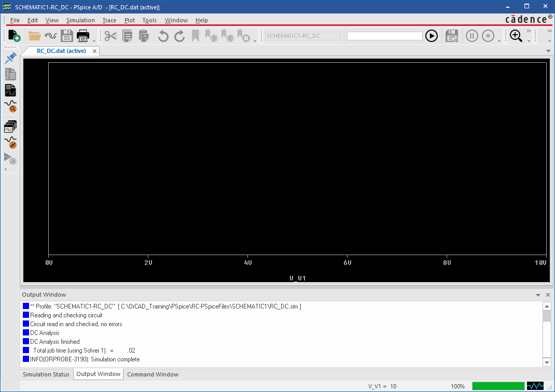The height and width of the screenshot is (392, 555).
Task: Click greyed run-with-settings sidebar icon
Action: pos(10,159)
